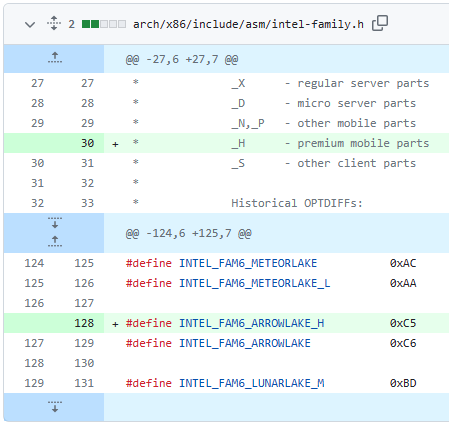Screen dimensions: 449x428
Task: Click the INTEL_FAM6_ARROWLAKE_H define line
Action: click(x=271, y=323)
